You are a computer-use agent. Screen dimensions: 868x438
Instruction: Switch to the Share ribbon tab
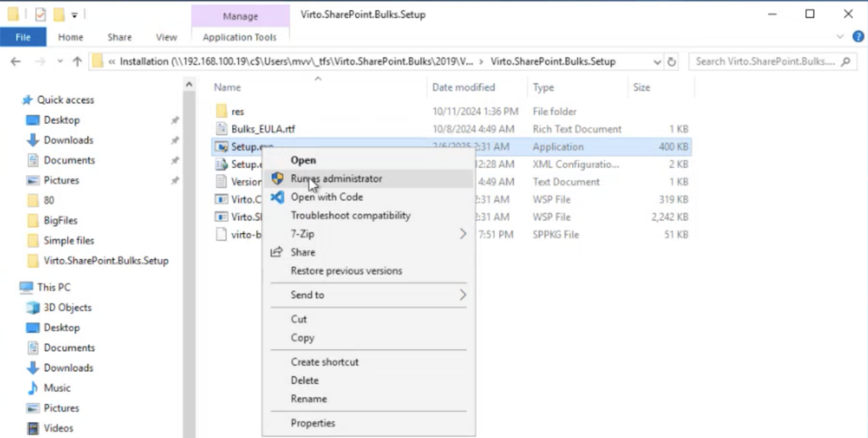[120, 37]
